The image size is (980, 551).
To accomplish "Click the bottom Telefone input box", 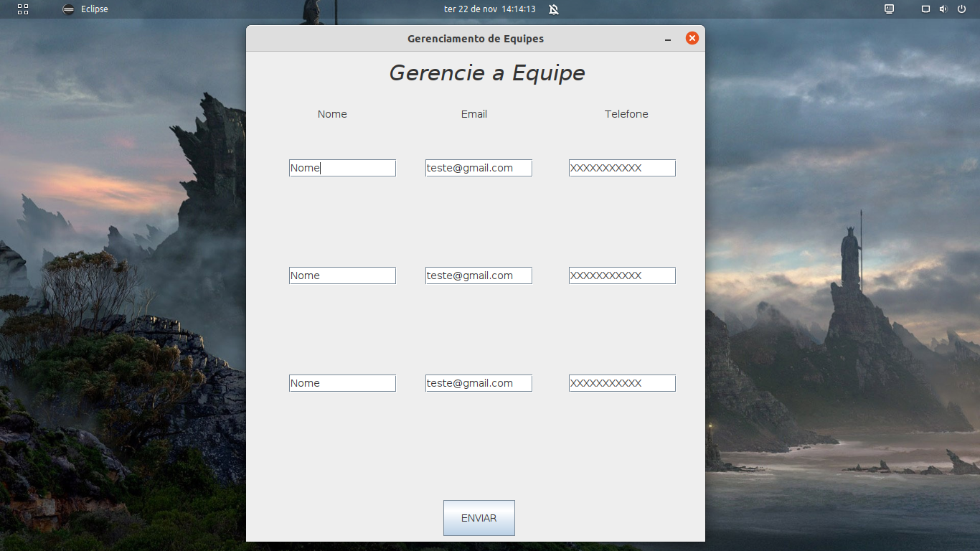I will [x=621, y=382].
